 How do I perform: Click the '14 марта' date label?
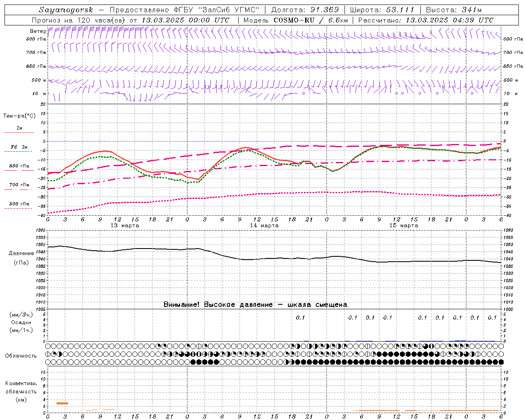tap(264, 226)
